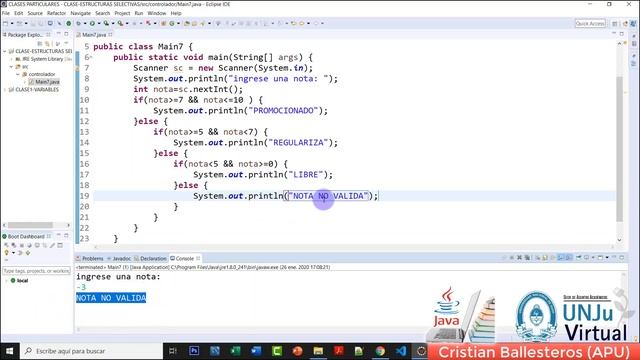Expand the JRE System Library node
This screenshot has width=640, height=360.
[x=11, y=59]
